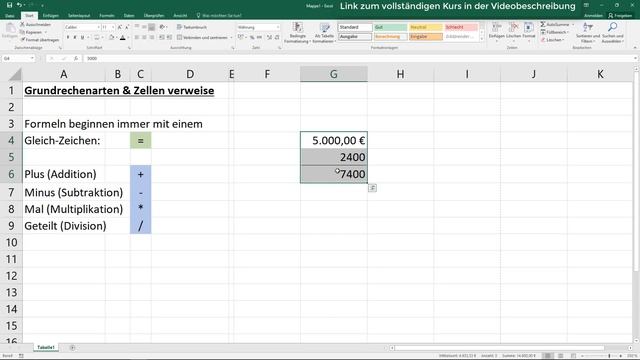This screenshot has height=360, width=640.
Task: Click the AutoSumme sigma button
Action: (x=555, y=24)
